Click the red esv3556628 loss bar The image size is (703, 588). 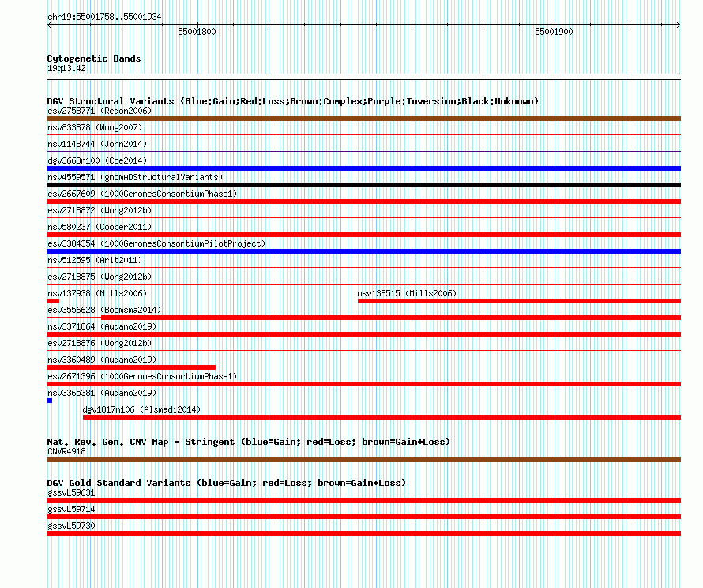[x=391, y=318]
